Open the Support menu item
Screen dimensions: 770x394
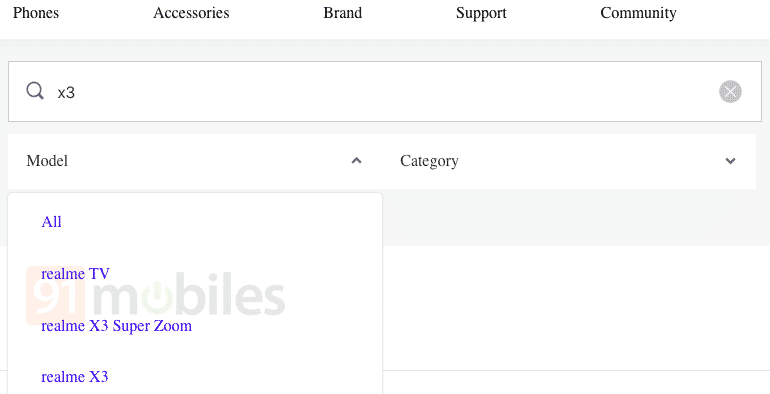click(481, 13)
